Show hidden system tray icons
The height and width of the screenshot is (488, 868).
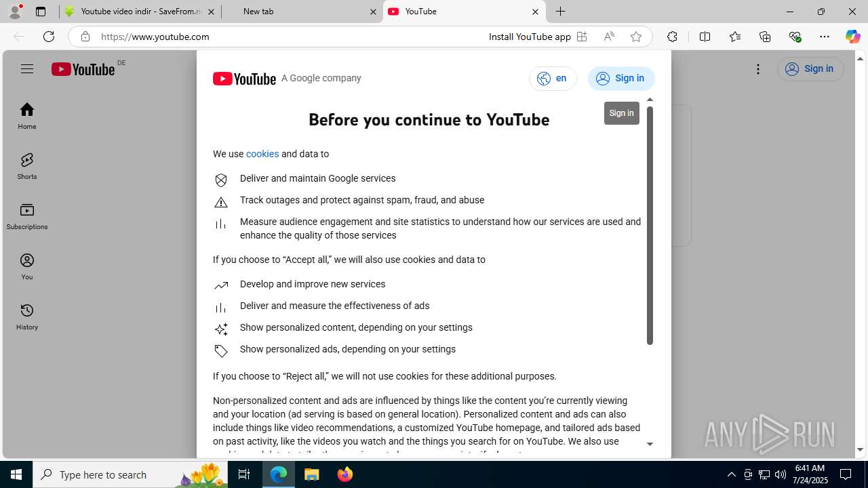pos(731,474)
